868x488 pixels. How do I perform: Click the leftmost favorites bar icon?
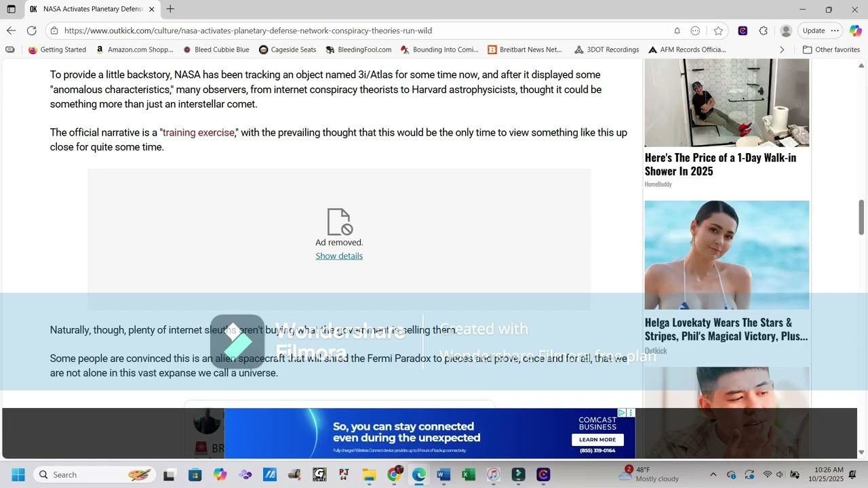click(x=9, y=49)
